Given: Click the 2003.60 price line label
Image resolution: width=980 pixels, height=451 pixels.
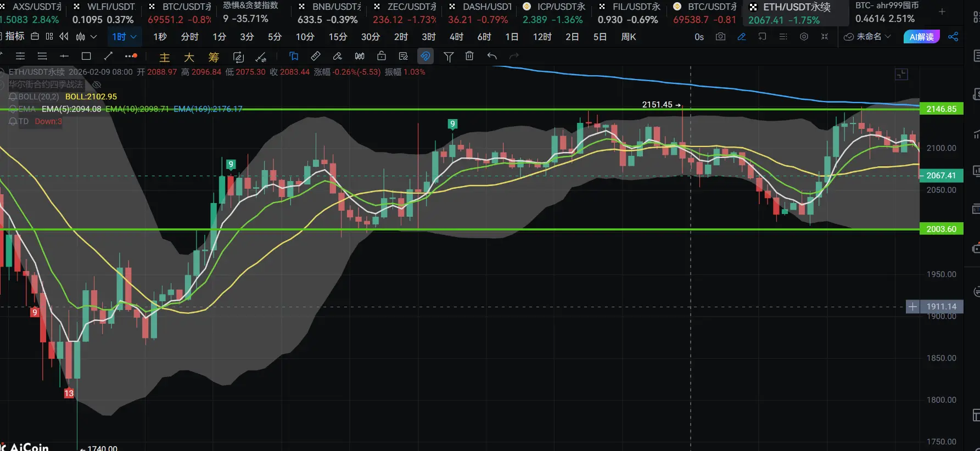Looking at the screenshot, I should [941, 229].
